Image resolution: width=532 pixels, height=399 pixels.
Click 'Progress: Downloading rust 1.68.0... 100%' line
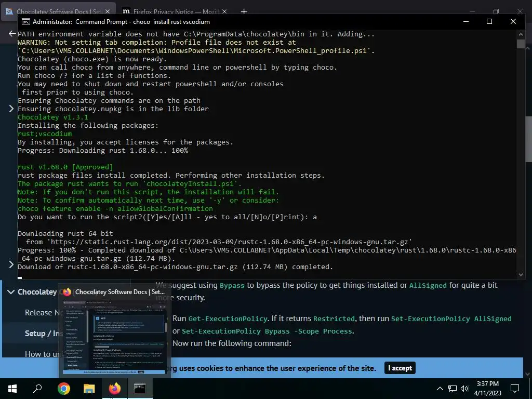(103, 150)
